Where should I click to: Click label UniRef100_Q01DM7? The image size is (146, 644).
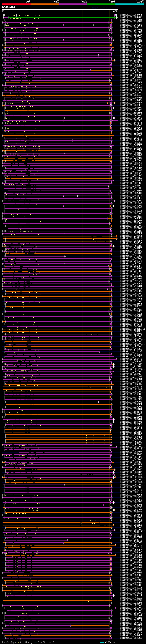pos(131,32)
